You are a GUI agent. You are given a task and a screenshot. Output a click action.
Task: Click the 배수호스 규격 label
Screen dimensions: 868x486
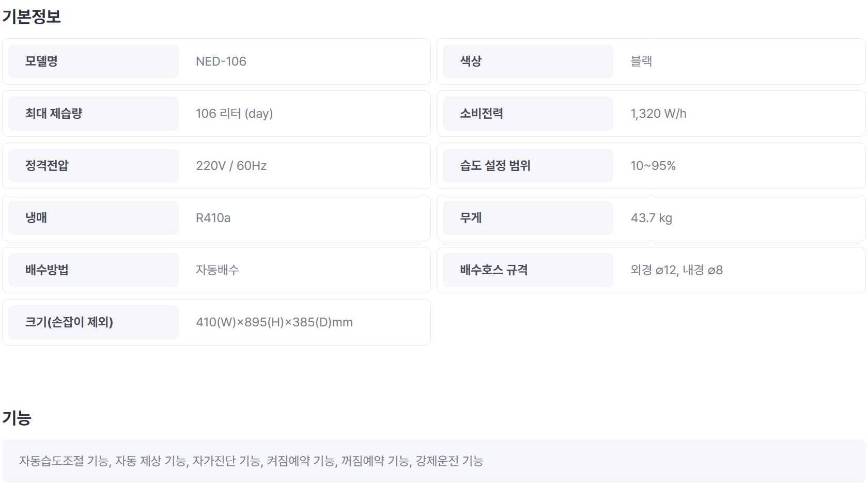pos(493,270)
